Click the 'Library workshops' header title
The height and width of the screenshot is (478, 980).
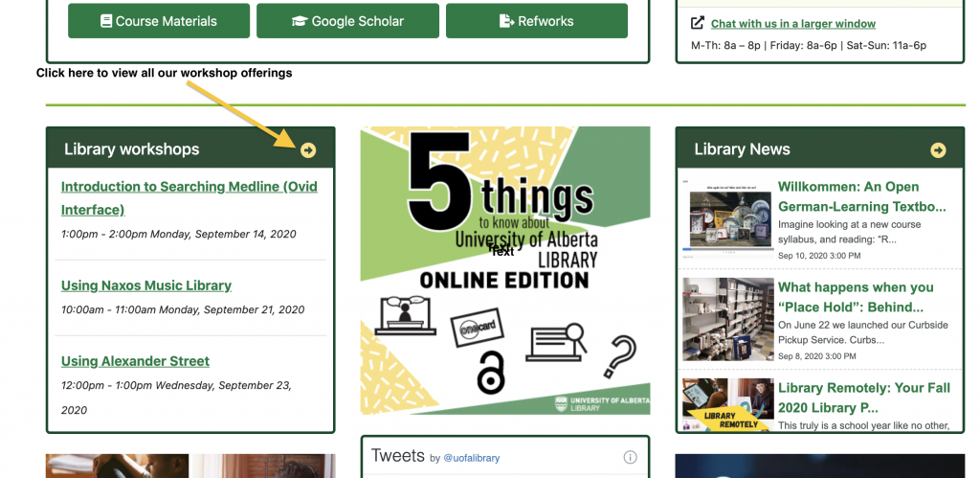pos(132,148)
